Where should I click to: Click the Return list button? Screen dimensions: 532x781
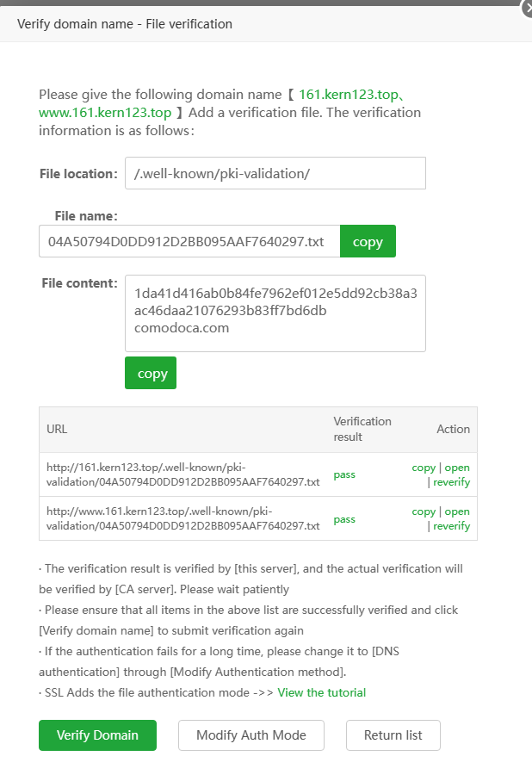(x=393, y=735)
